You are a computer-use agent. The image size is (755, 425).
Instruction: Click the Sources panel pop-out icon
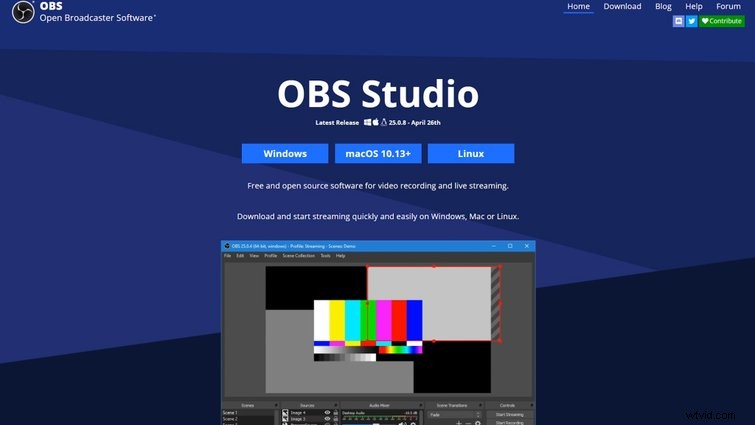click(x=336, y=405)
